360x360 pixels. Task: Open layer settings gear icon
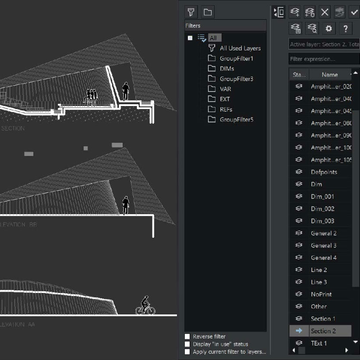(x=329, y=28)
